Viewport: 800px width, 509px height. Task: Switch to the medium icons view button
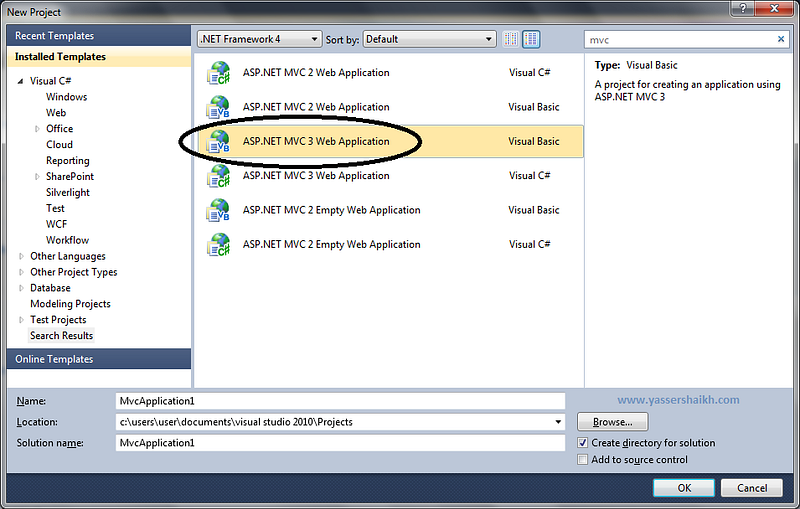531,39
